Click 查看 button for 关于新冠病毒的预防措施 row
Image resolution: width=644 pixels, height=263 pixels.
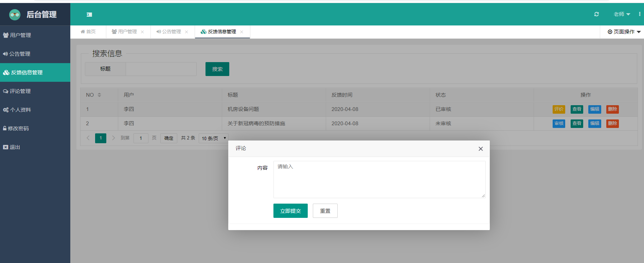click(577, 124)
